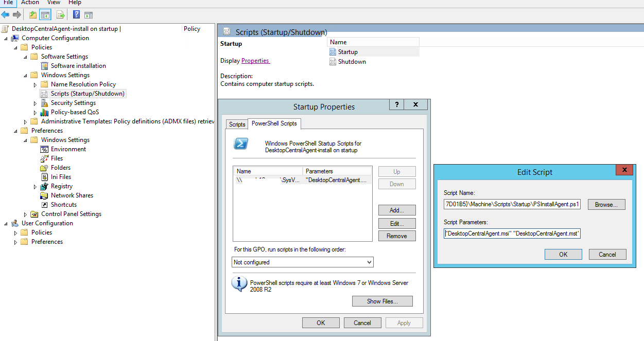The image size is (644, 341).
Task: Select the Policy-based QoS icon
Action: tap(45, 112)
